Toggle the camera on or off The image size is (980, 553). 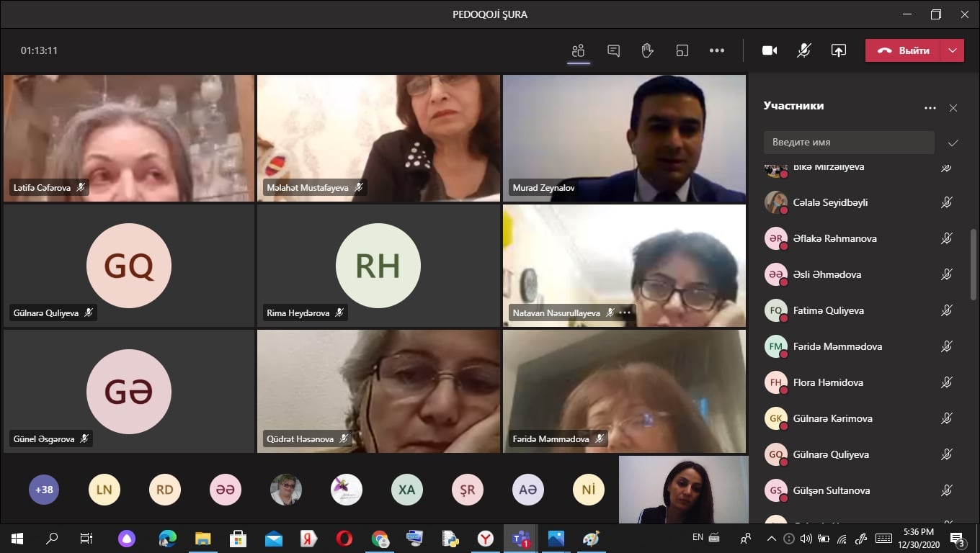(x=770, y=50)
